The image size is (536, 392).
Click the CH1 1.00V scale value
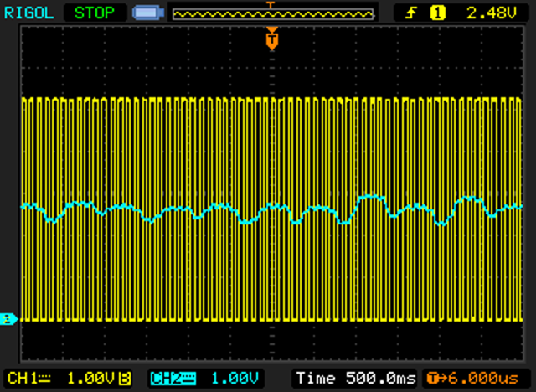pos(90,379)
